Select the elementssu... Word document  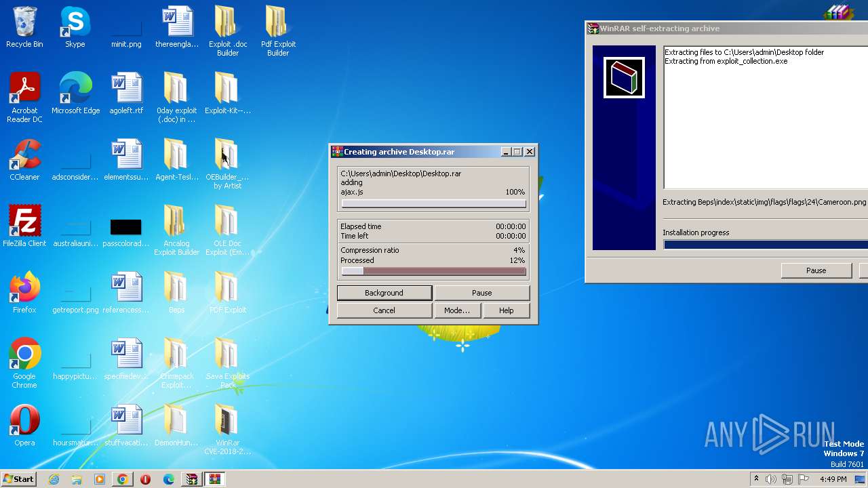[126, 161]
